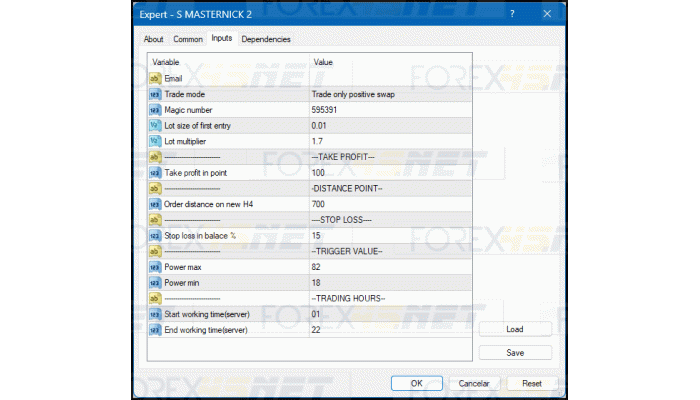
Task: Click the End working time row icon
Action: (155, 330)
